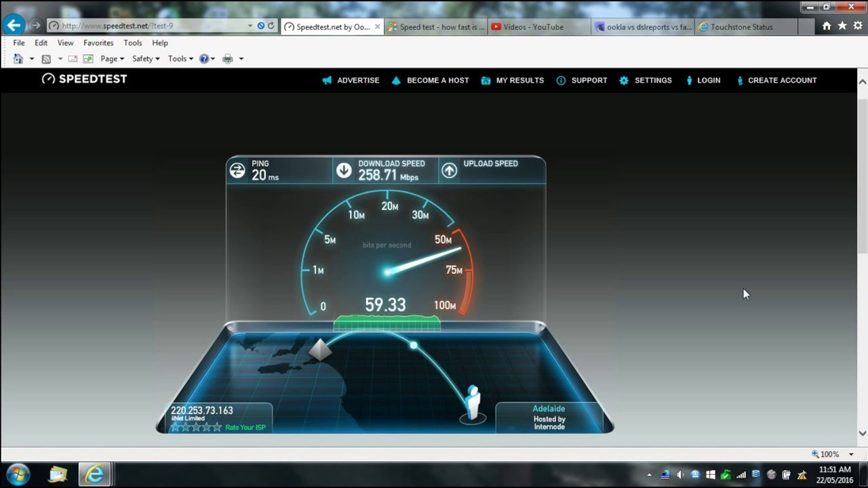Click the 258.71 Mbps download result
The height and width of the screenshot is (488, 868).
pos(389,176)
